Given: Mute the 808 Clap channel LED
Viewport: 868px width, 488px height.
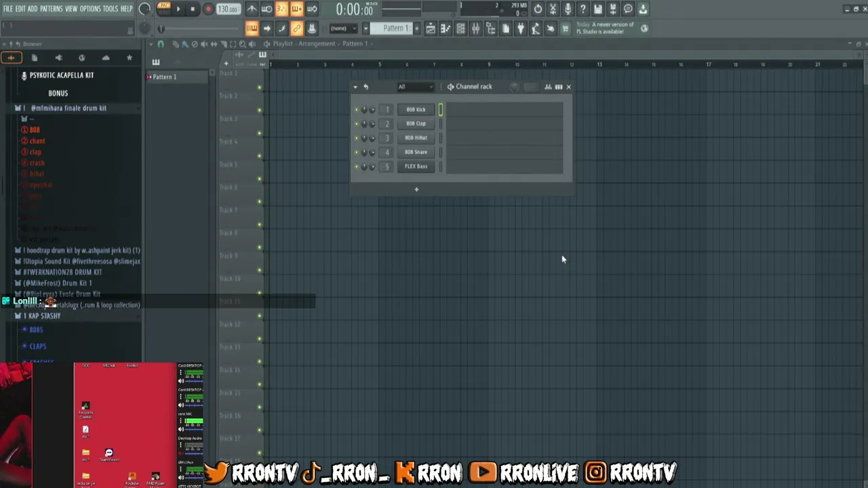Looking at the screenshot, I should click(357, 123).
